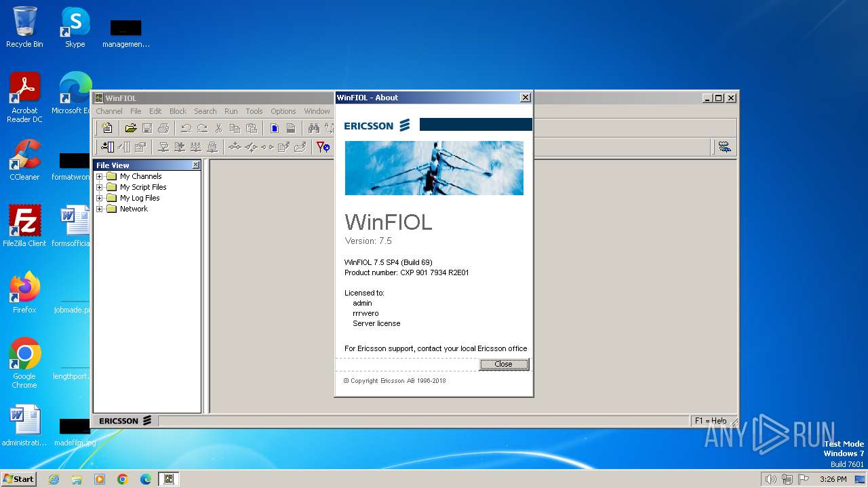Click the red funnel filter icon
Image resolution: width=868 pixels, height=488 pixels.
pos(323,146)
